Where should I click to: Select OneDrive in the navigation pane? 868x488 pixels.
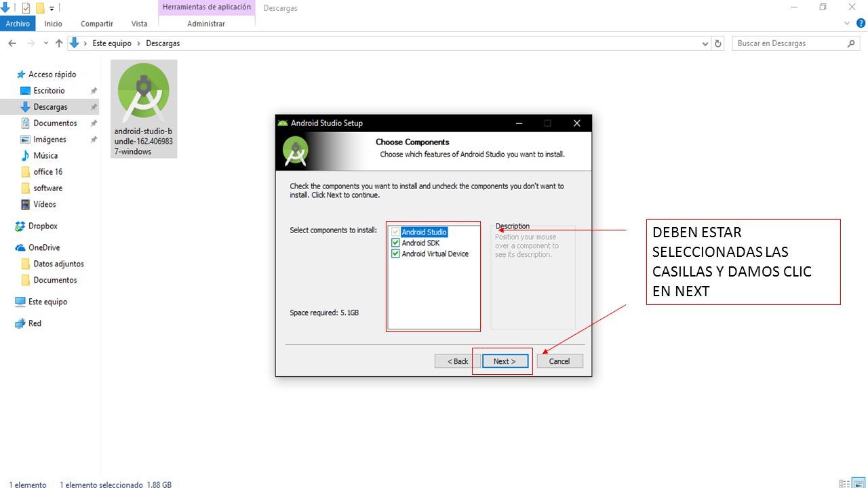pos(43,248)
